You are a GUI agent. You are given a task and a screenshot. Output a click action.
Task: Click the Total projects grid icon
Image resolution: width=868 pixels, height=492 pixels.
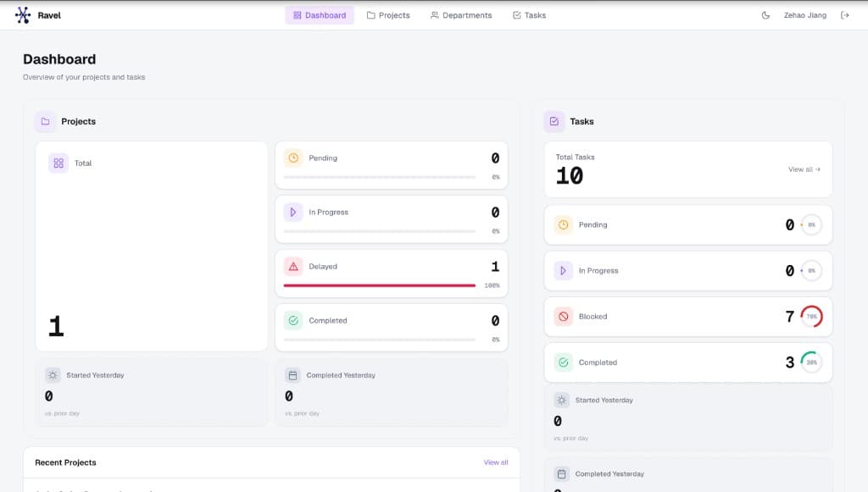(58, 163)
